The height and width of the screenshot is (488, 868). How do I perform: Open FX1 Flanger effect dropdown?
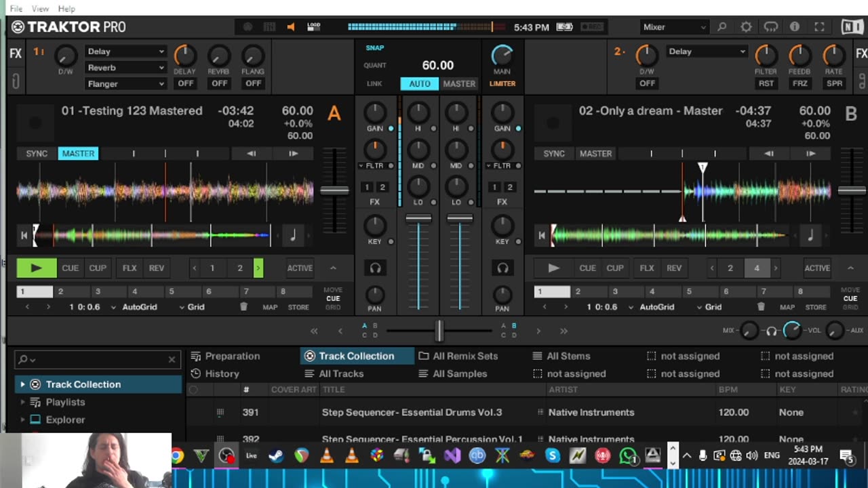click(125, 84)
